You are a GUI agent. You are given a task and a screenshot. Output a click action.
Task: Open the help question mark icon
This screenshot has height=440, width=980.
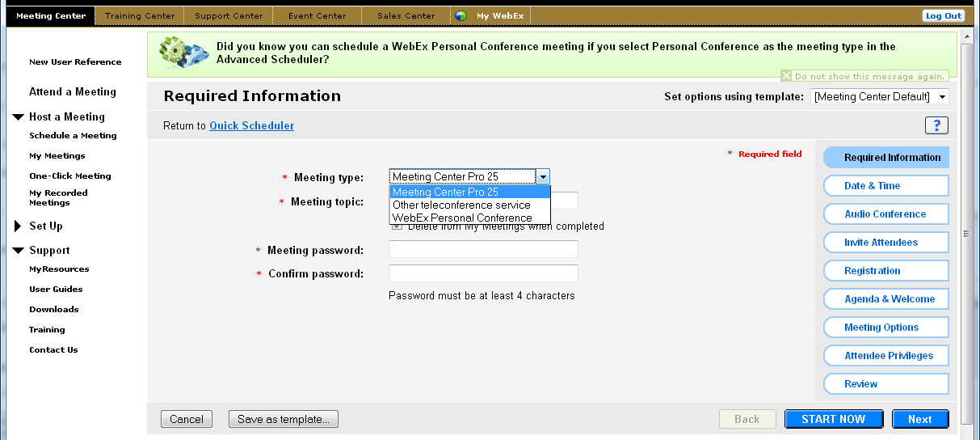[936, 125]
